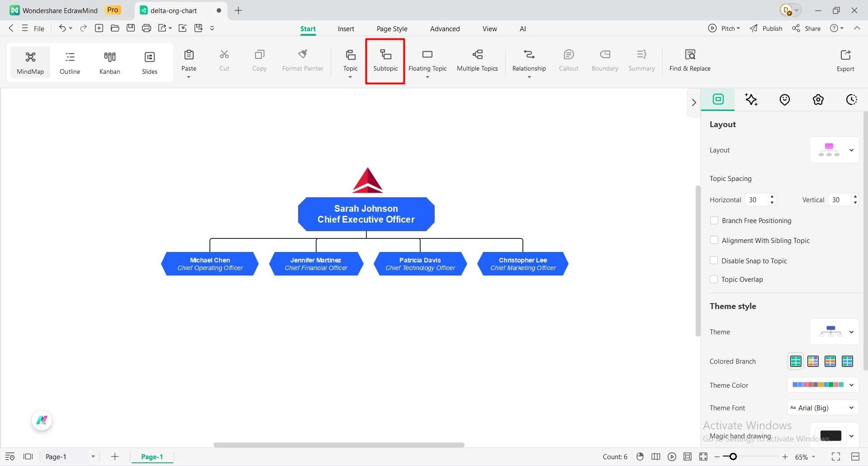The width and height of the screenshot is (868, 466).
Task: Switch to Outline view mode
Action: tap(70, 62)
